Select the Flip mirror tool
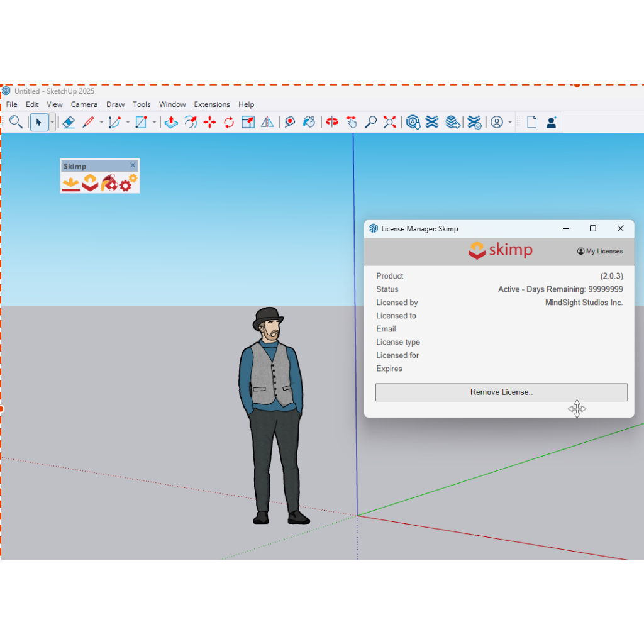 point(267,122)
